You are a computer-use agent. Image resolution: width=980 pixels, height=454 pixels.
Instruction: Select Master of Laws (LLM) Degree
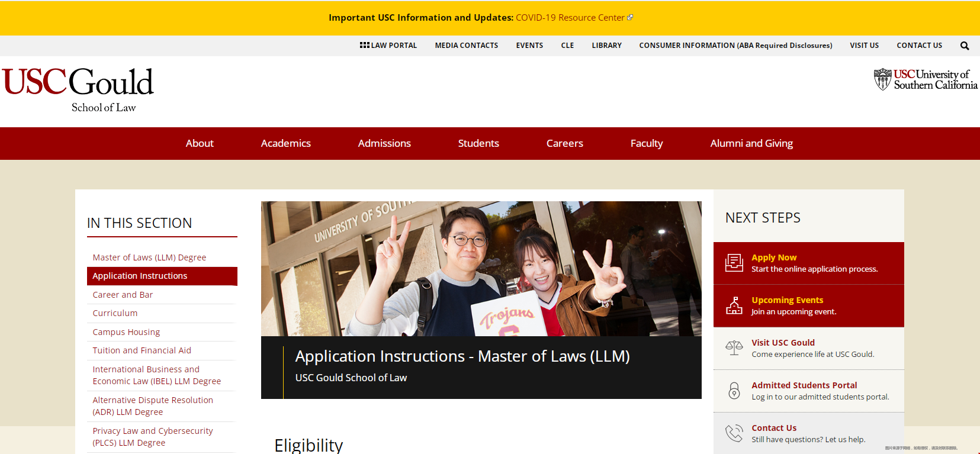(x=149, y=257)
